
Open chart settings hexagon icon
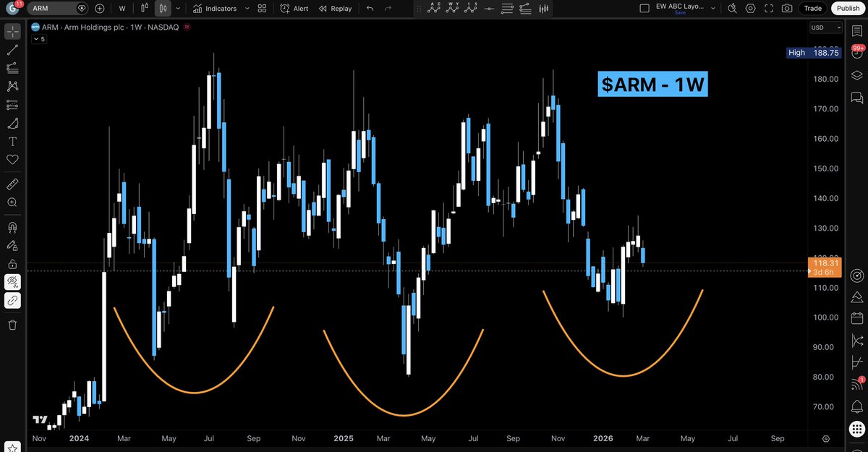(x=751, y=9)
